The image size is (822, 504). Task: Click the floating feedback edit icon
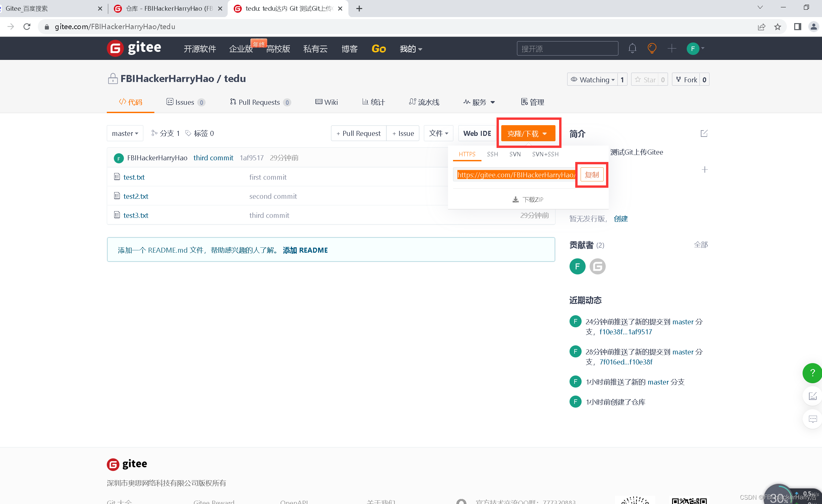pos(813,396)
